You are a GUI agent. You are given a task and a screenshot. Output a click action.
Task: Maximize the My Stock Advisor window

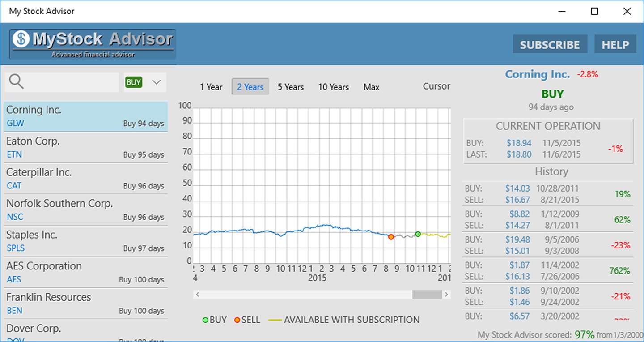594,11
